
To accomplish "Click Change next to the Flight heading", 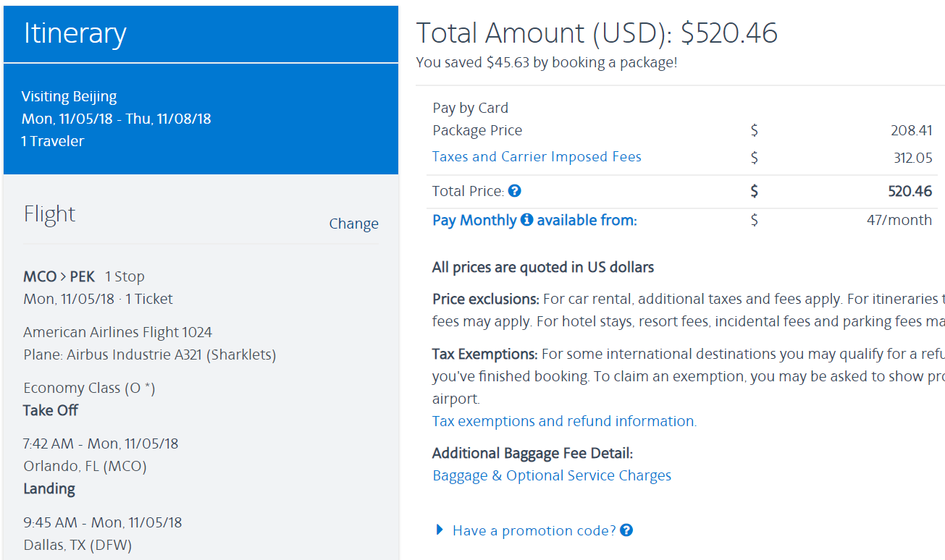I will [x=353, y=224].
